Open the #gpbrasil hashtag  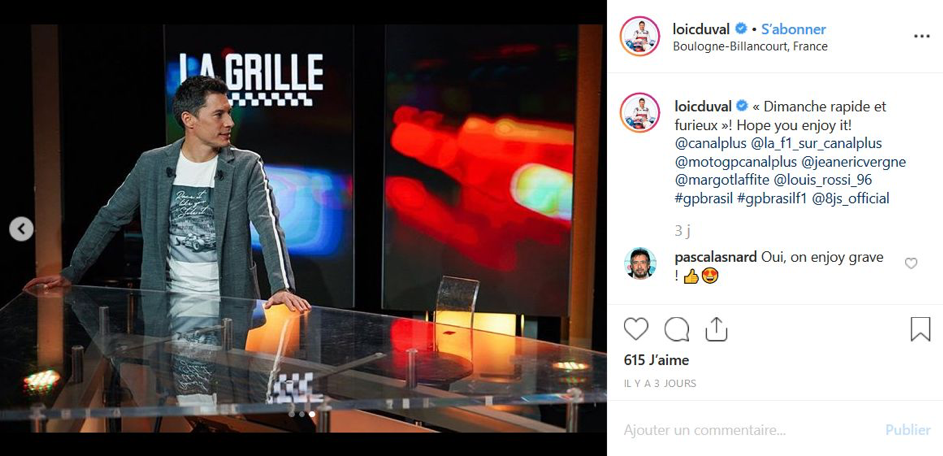[x=704, y=199]
